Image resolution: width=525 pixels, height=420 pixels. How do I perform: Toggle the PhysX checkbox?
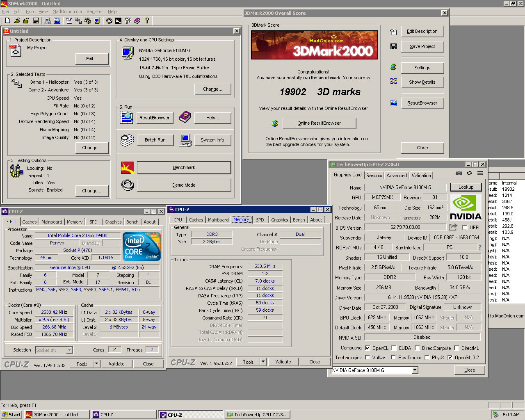tap(427, 357)
